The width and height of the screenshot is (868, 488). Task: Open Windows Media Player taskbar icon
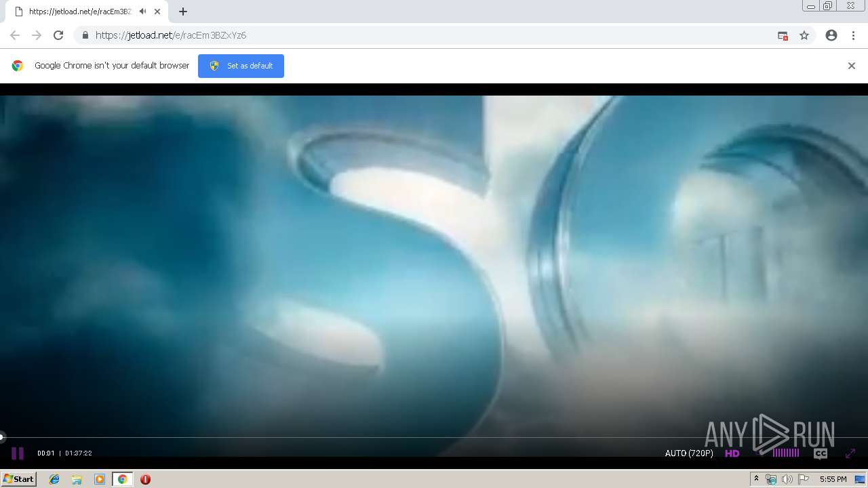point(99,479)
